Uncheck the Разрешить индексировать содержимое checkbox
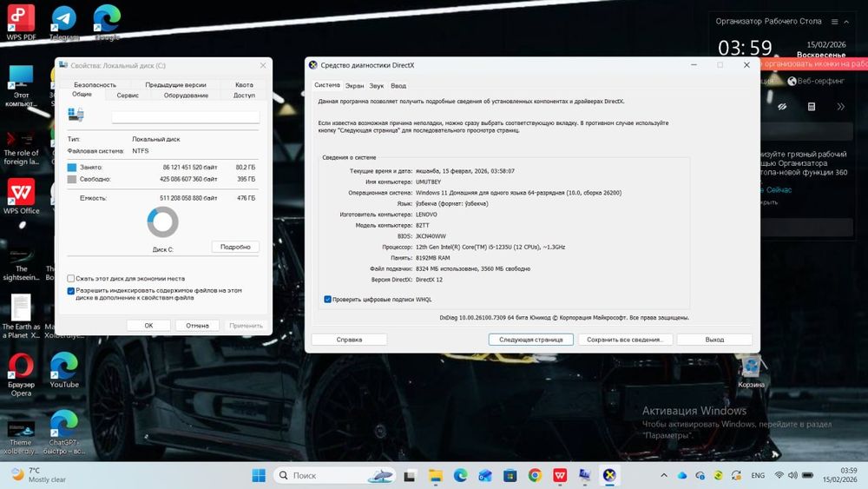This screenshot has width=868, height=489. (71, 291)
